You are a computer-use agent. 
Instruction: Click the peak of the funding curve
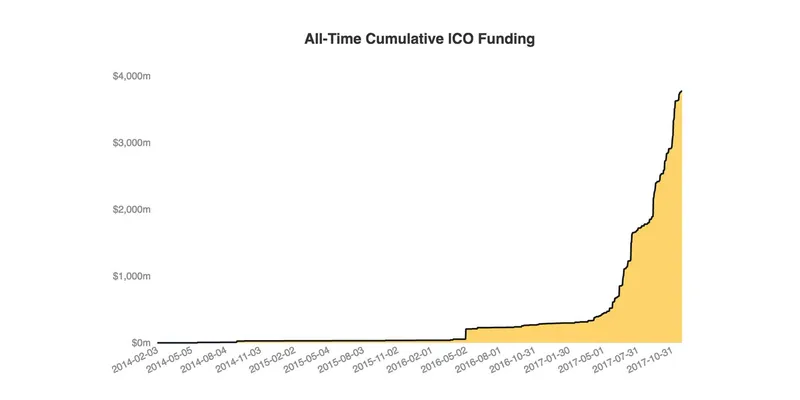681,92
